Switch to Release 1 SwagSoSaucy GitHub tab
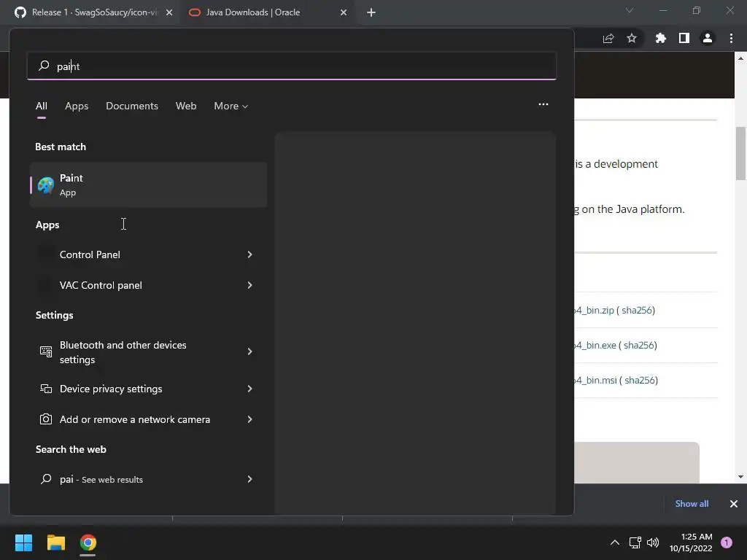 pos(94,12)
